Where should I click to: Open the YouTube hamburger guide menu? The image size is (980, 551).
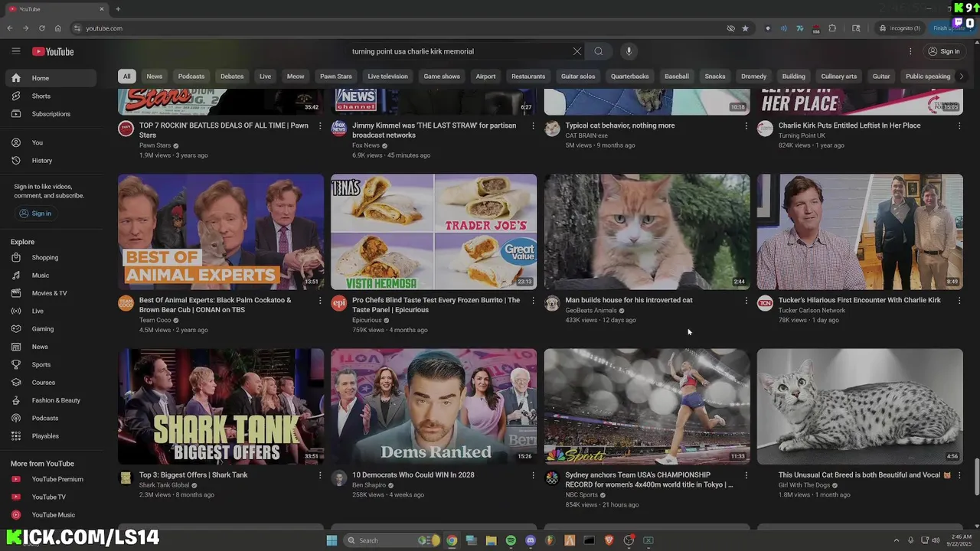pos(15,51)
